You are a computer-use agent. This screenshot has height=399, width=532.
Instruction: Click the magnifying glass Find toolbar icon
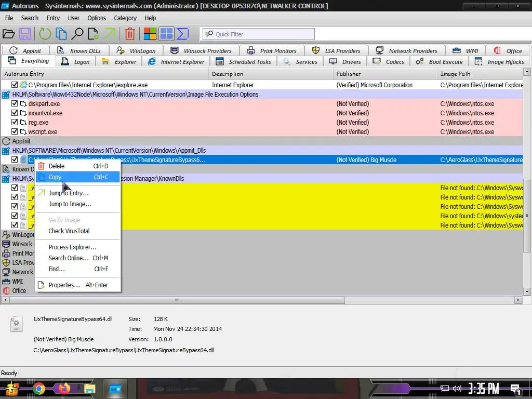(77, 34)
